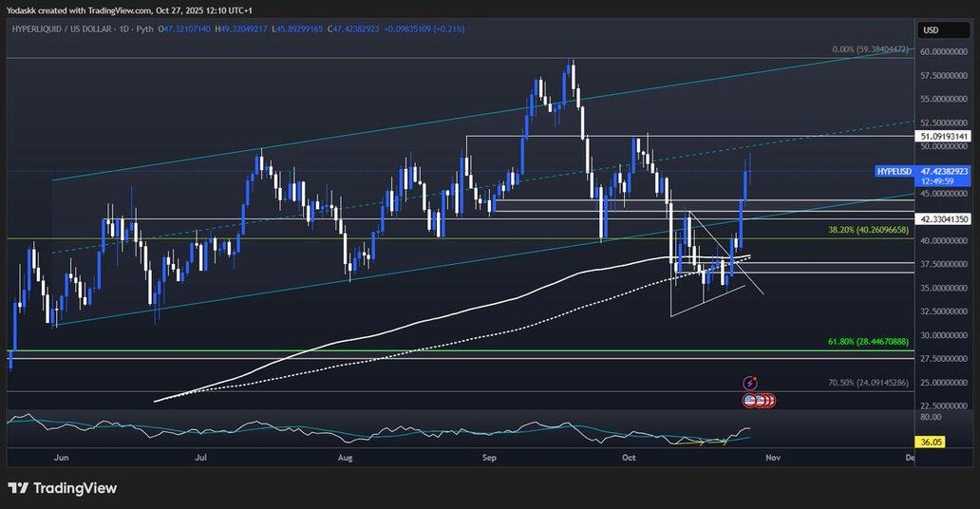The width and height of the screenshot is (980, 509).
Task: Click the HYPEUSD price label
Action: [x=894, y=171]
